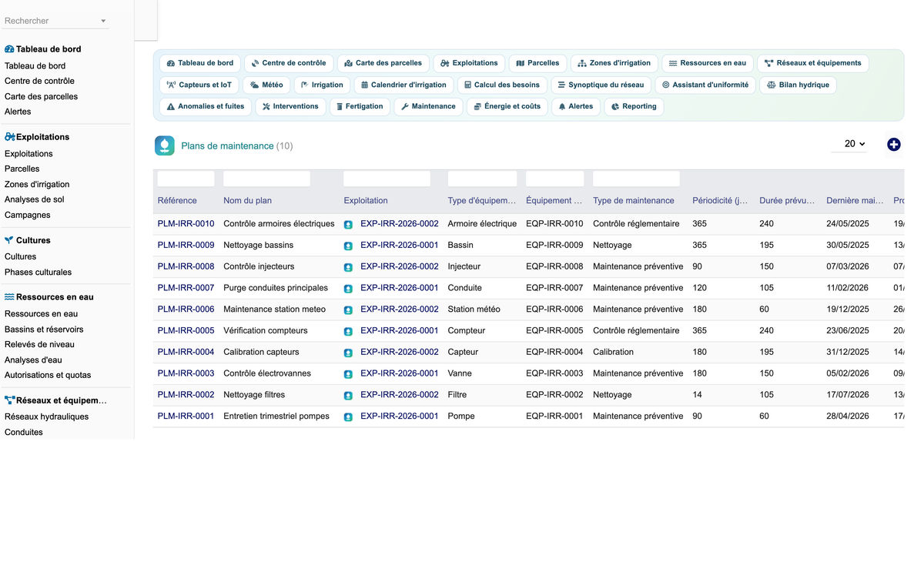Open Interventions navigation button
This screenshot has height=572, width=924.
(290, 106)
